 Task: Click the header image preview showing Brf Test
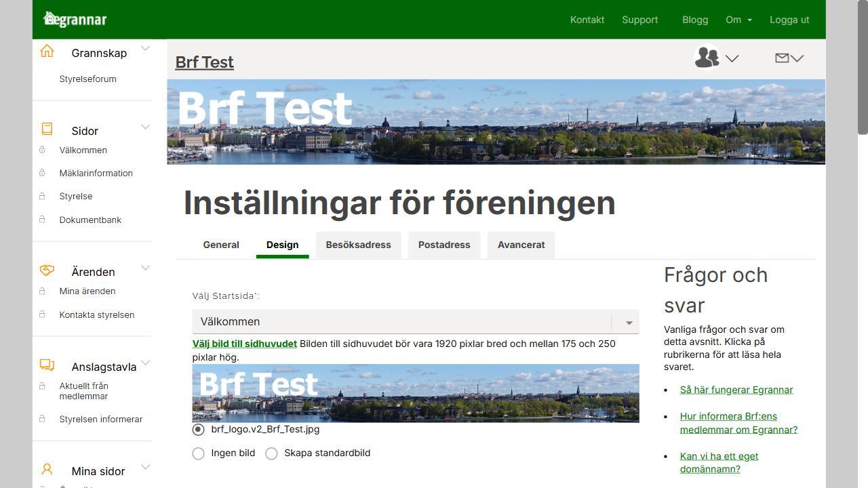point(415,393)
